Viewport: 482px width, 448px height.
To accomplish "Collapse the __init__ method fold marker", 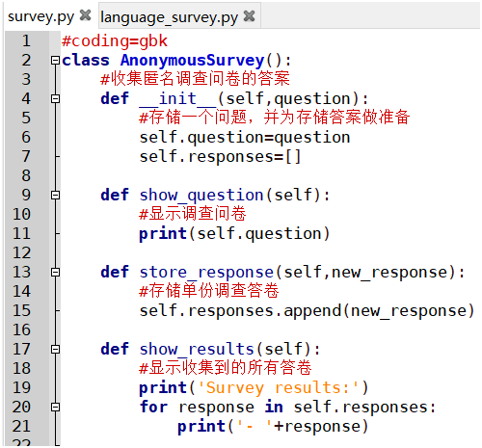I will pos(55,98).
